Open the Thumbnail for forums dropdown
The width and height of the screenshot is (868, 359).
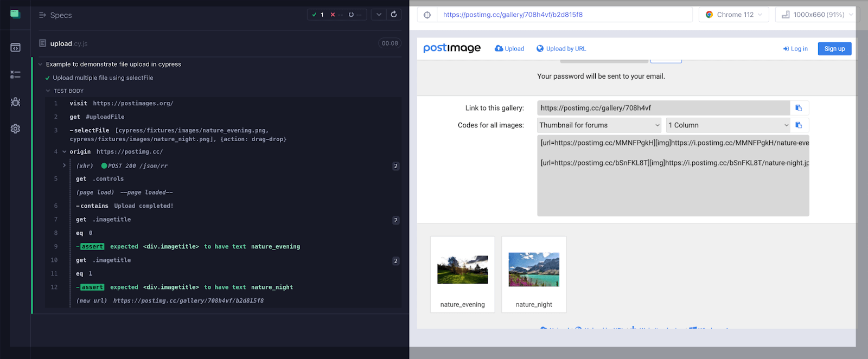click(x=599, y=125)
